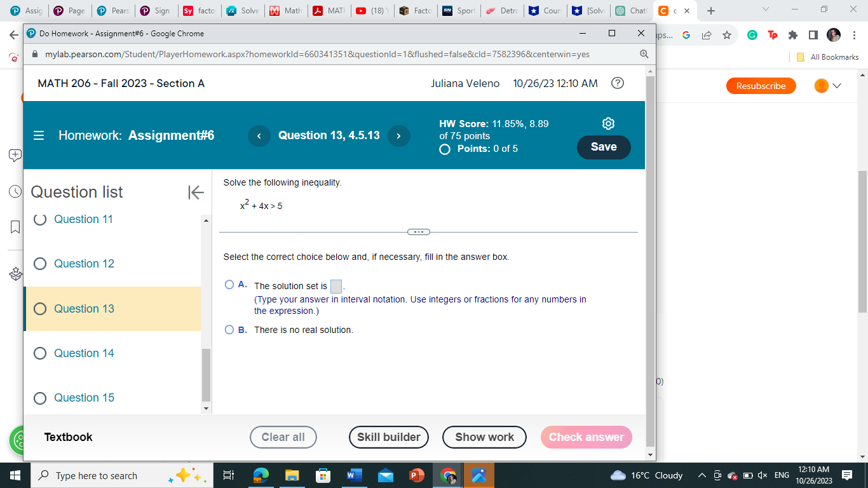This screenshot has height=488, width=868.
Task: Open the Chrome tab search dropdown
Action: point(764,10)
